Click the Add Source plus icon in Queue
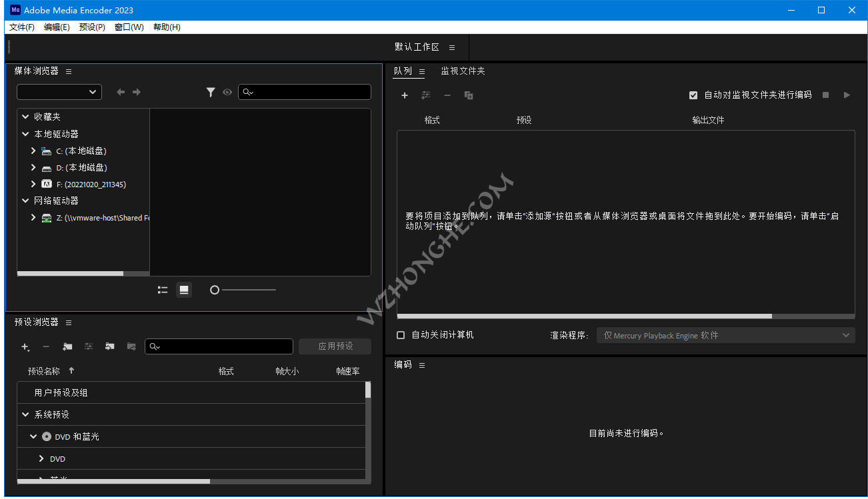 click(x=405, y=95)
